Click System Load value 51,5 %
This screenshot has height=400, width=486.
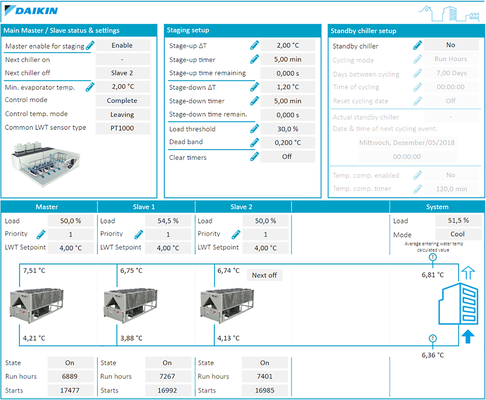pos(458,220)
